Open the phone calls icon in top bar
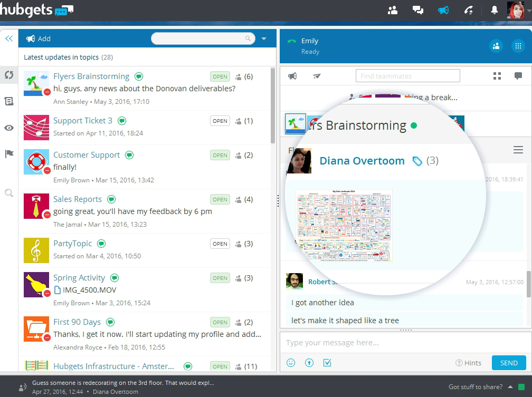This screenshot has height=397, width=532. coord(469,10)
